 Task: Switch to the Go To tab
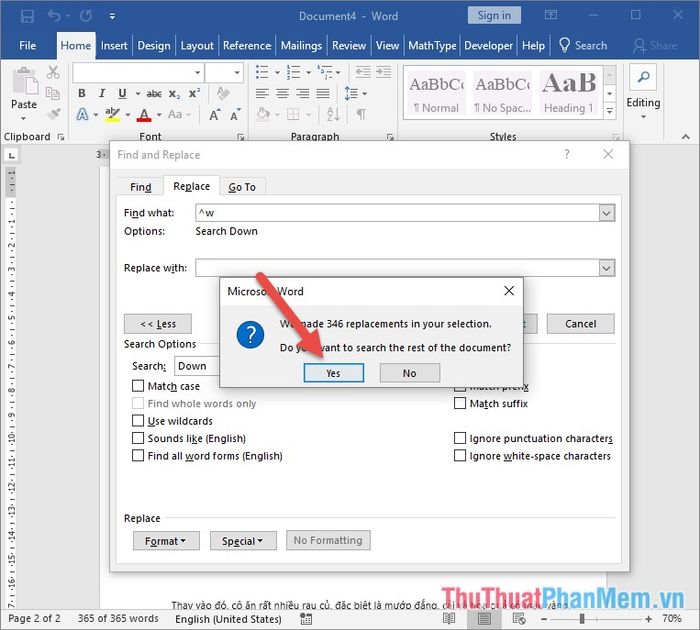(242, 187)
